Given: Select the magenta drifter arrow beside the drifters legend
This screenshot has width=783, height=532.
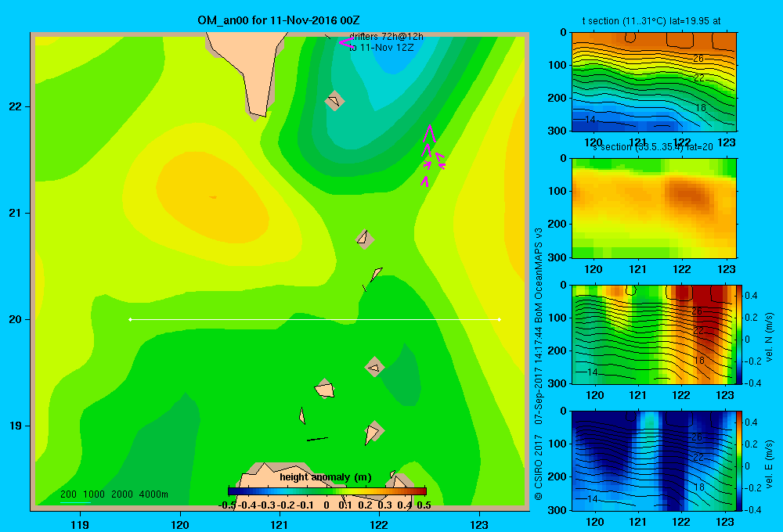Looking at the screenshot, I should (346, 42).
